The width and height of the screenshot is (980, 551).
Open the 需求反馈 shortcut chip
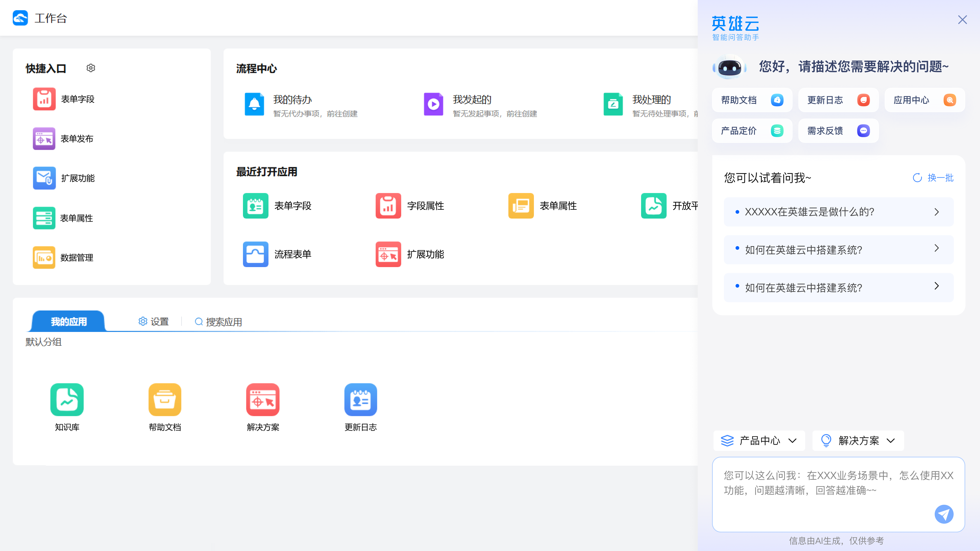[838, 131]
